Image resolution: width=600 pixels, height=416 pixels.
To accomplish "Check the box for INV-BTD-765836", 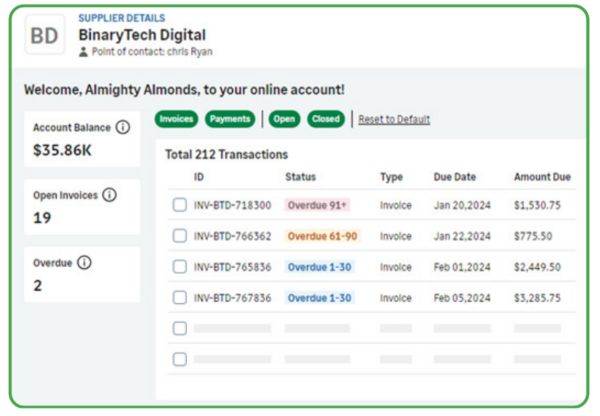I will [x=179, y=267].
